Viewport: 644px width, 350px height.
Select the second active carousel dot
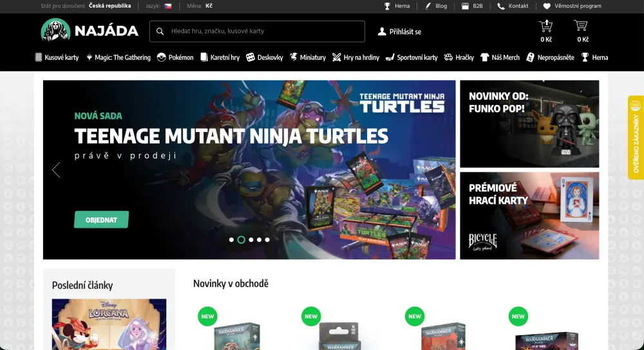point(241,239)
